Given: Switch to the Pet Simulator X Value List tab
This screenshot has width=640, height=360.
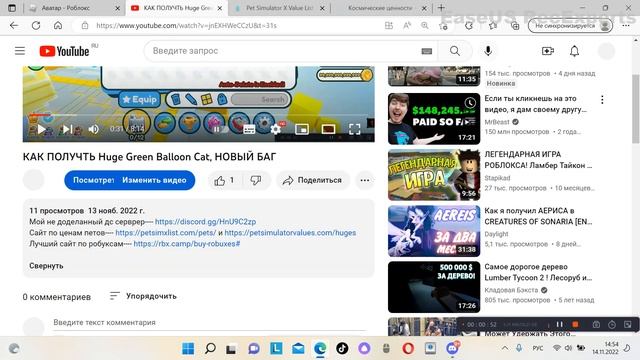Looking at the screenshot, I should tap(280, 8).
